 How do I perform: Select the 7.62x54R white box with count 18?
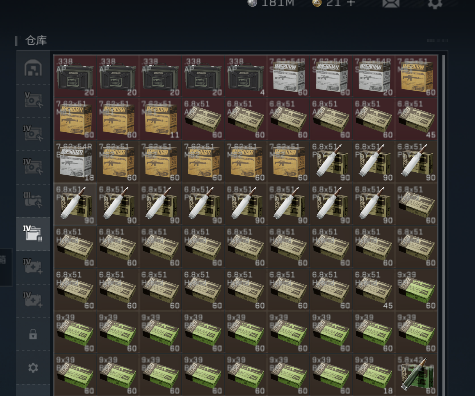(75, 162)
